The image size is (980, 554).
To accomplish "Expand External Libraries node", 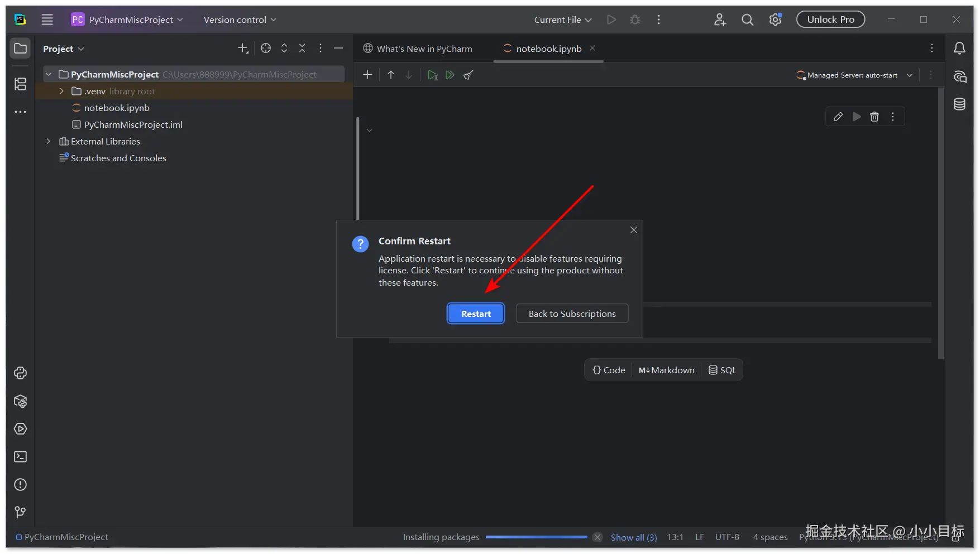I will point(49,141).
